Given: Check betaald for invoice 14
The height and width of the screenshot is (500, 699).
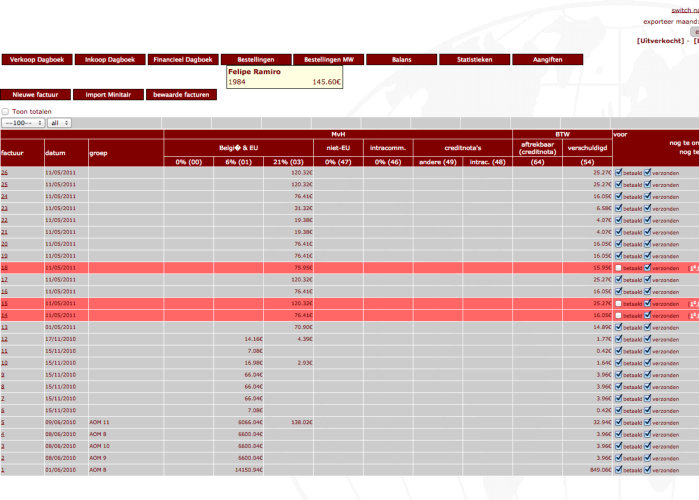Looking at the screenshot, I should pyautogui.click(x=618, y=316).
